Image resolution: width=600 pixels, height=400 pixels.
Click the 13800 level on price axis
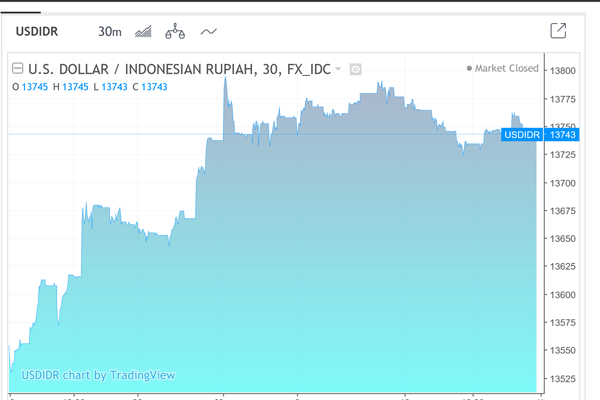pyautogui.click(x=563, y=71)
